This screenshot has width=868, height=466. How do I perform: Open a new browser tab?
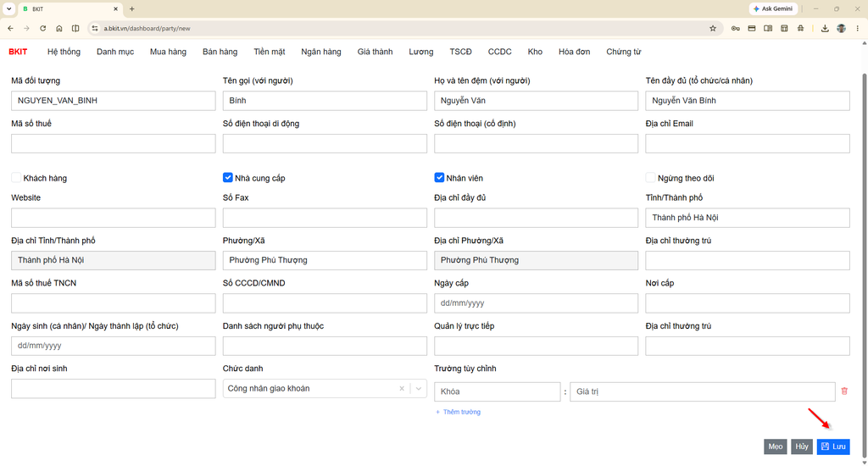click(x=131, y=8)
